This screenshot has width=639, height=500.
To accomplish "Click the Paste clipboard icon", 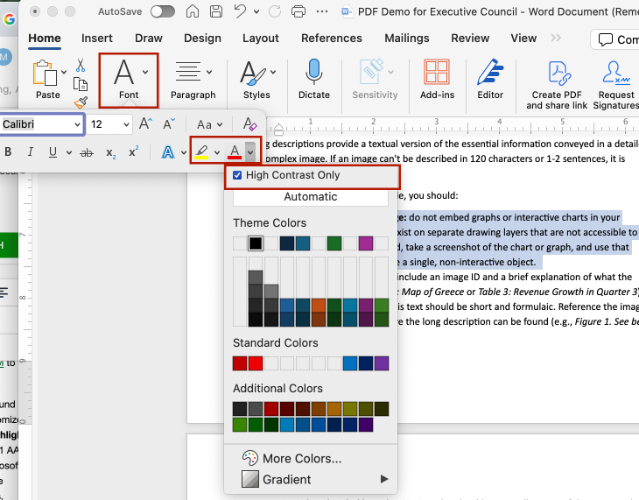I will pyautogui.click(x=45, y=73).
